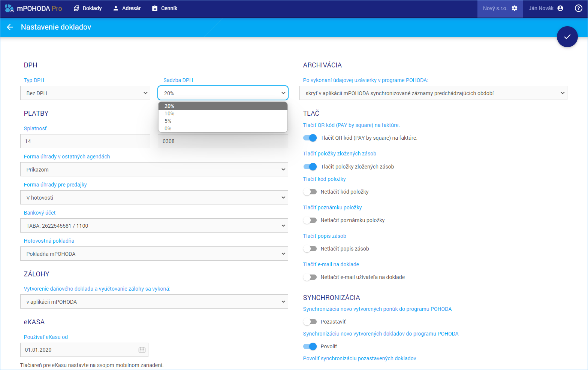Screen dimensions: 588x370
Task: Choose the highlighted 20% rate in the list
Action: point(223,106)
